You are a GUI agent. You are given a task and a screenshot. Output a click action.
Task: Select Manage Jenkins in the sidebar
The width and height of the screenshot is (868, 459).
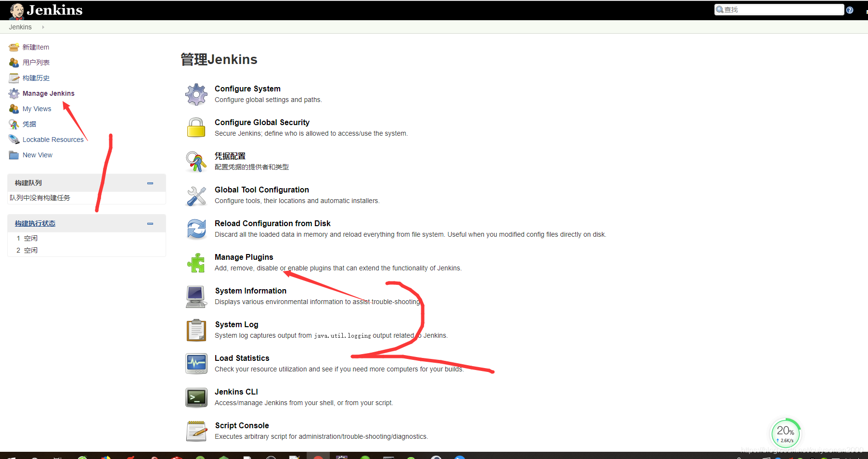(x=49, y=93)
